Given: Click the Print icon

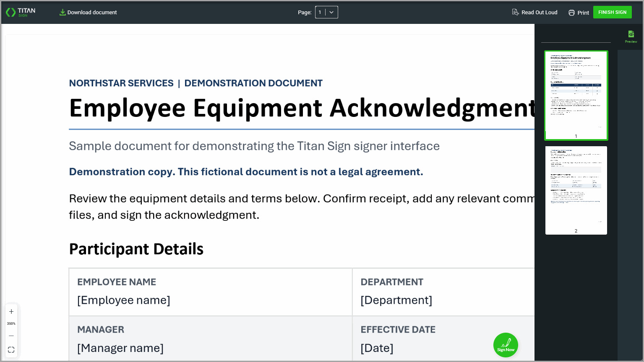Looking at the screenshot, I should pos(571,13).
